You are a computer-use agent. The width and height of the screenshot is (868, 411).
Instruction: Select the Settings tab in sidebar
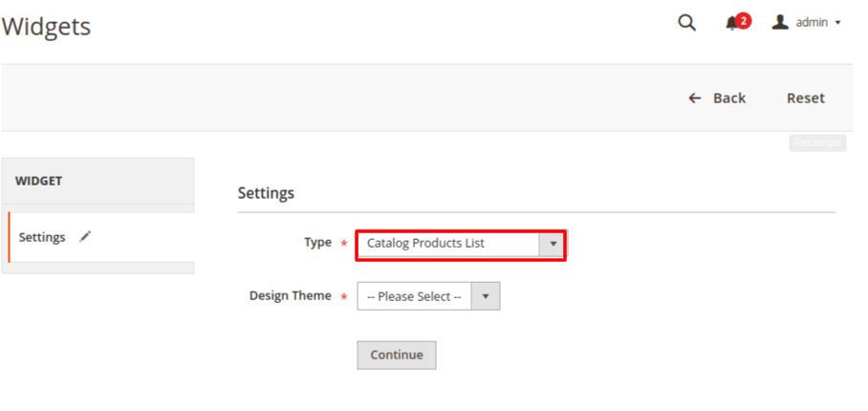tap(42, 237)
